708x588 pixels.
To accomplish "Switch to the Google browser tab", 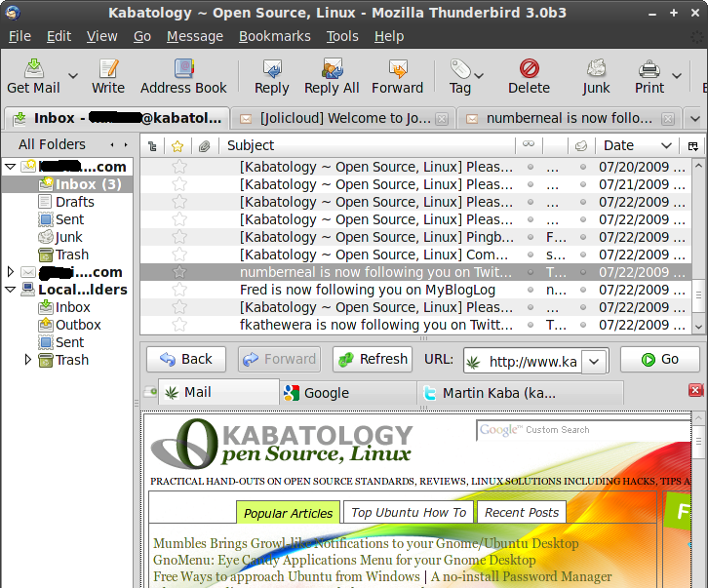I will tap(327, 393).
